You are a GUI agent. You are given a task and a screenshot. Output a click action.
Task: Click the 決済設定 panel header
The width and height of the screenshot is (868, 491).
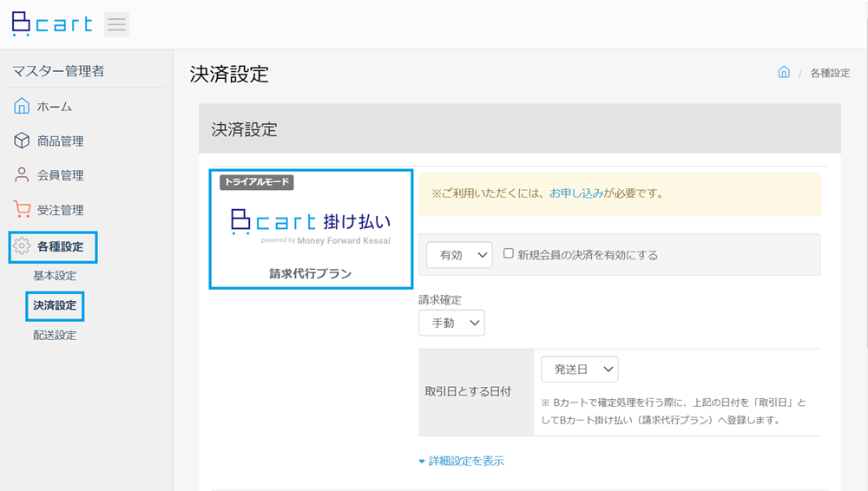click(520, 128)
